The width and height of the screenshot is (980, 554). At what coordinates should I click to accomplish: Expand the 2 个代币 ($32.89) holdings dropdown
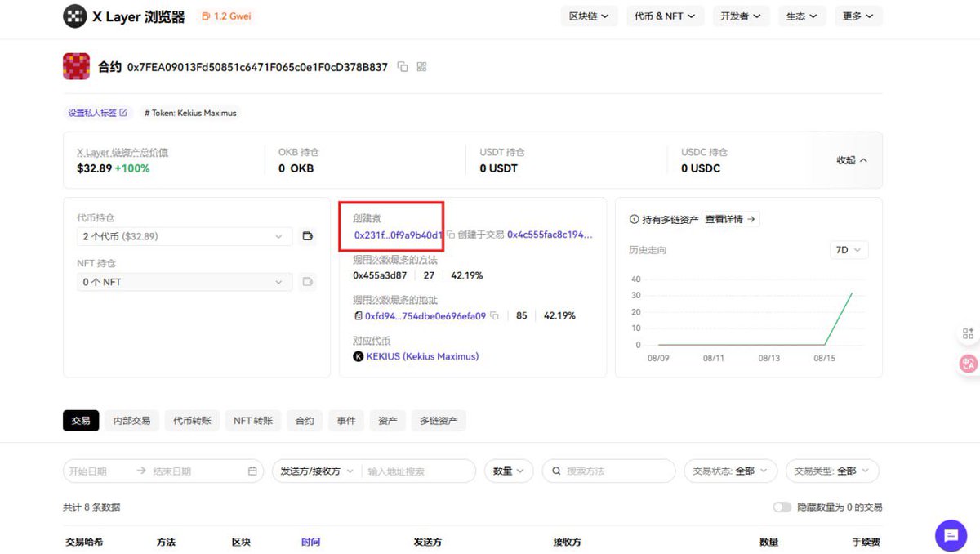click(185, 236)
